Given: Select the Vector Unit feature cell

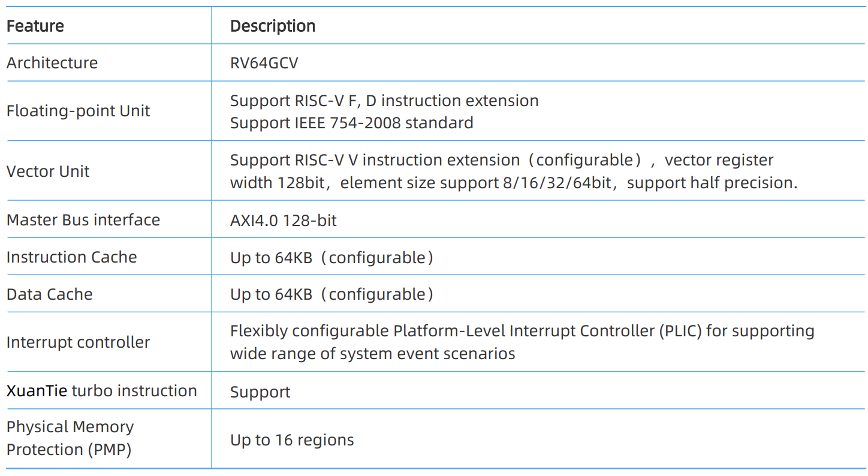Looking at the screenshot, I should click(x=48, y=171).
